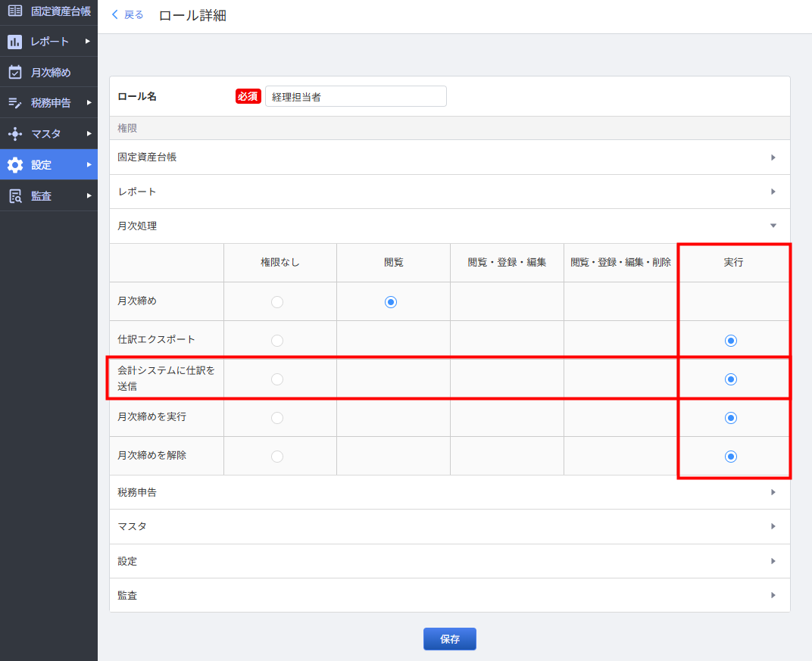Click the 固定資産台帳 book icon in sidebar
This screenshot has width=812, height=661.
click(x=15, y=11)
